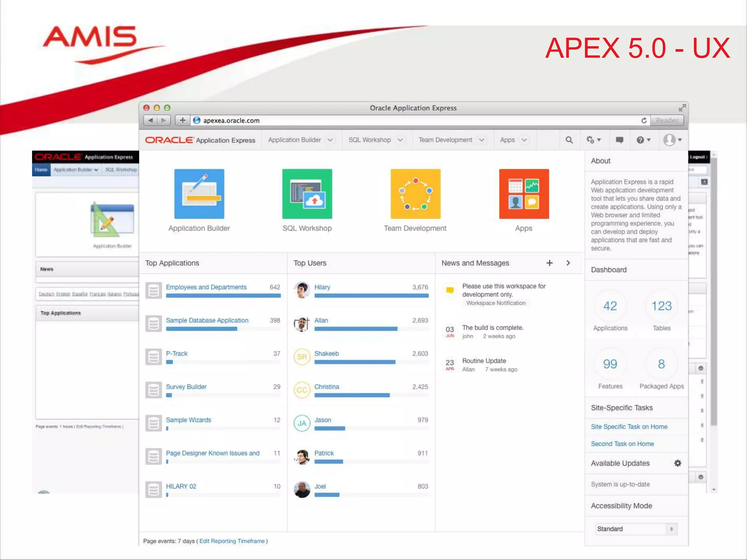This screenshot has width=747, height=560.
Task: Click the Reader button in address bar
Action: pyautogui.click(x=667, y=120)
